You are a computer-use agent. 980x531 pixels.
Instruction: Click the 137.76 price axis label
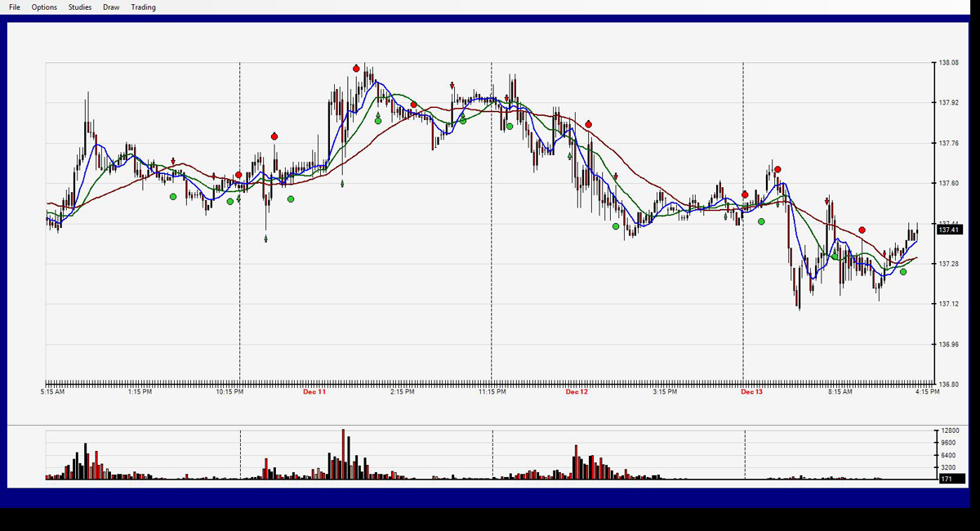[x=948, y=143]
